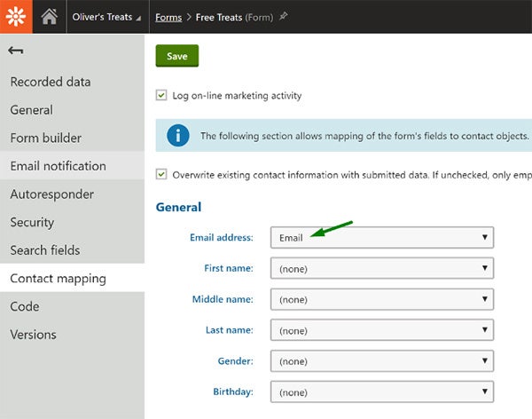Expand the Birthday mapping dropdown
Screen dimensions: 532x419
[381, 391]
